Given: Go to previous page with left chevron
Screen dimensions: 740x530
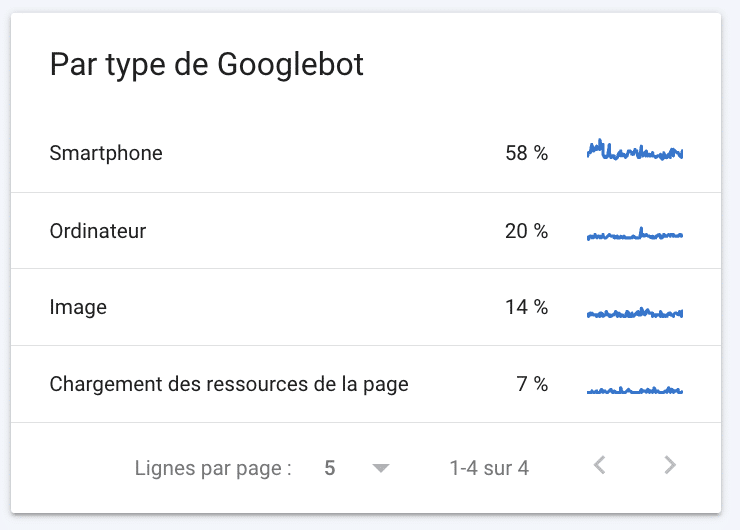Looking at the screenshot, I should coord(600,465).
